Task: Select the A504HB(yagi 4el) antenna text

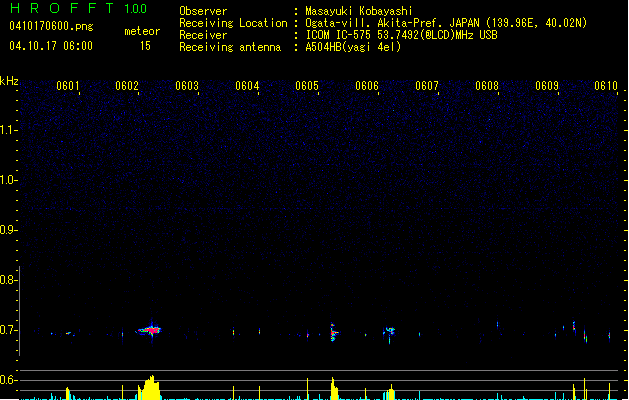Action: click(x=353, y=47)
